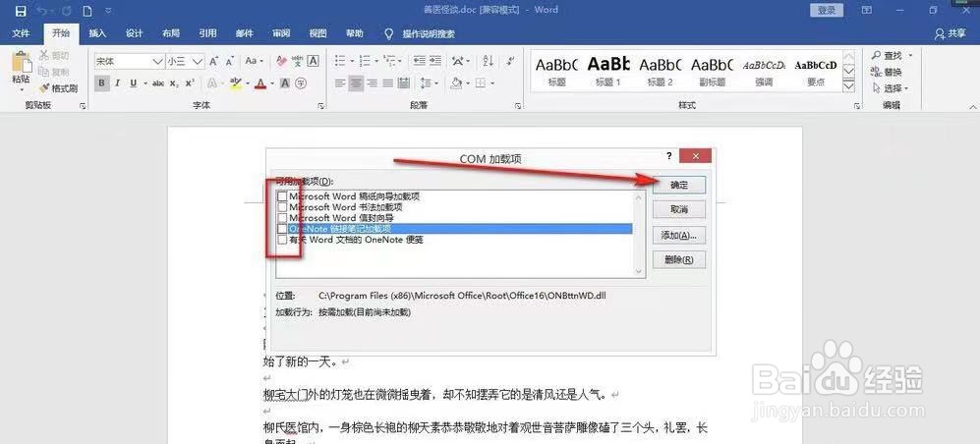Click the enclosed character (字) icon
The width and height of the screenshot is (980, 444).
click(301, 83)
